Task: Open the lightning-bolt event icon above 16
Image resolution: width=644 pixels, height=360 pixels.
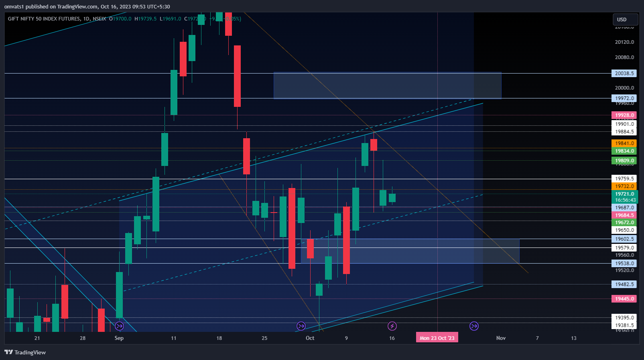Action: [392, 326]
